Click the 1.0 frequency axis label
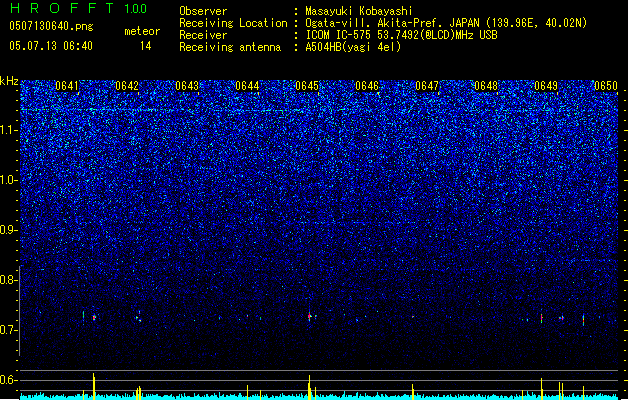Screen dimensions: 629x400 tap(9, 180)
